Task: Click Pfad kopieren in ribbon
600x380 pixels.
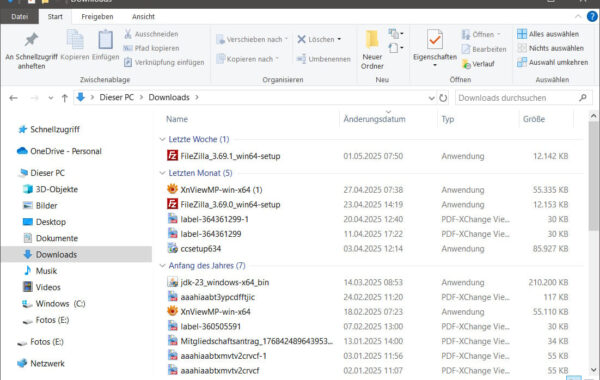Action: coord(151,48)
